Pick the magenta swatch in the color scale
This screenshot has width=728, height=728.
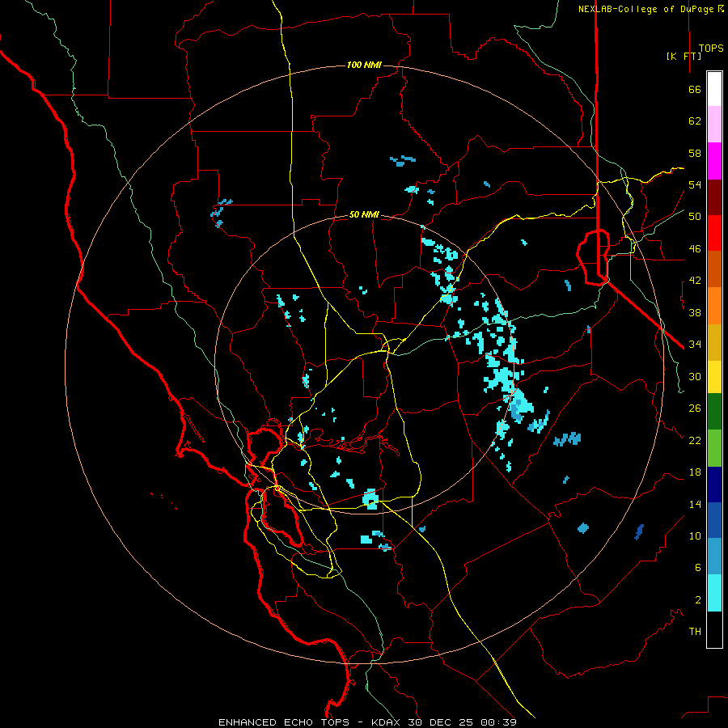pyautogui.click(x=714, y=161)
